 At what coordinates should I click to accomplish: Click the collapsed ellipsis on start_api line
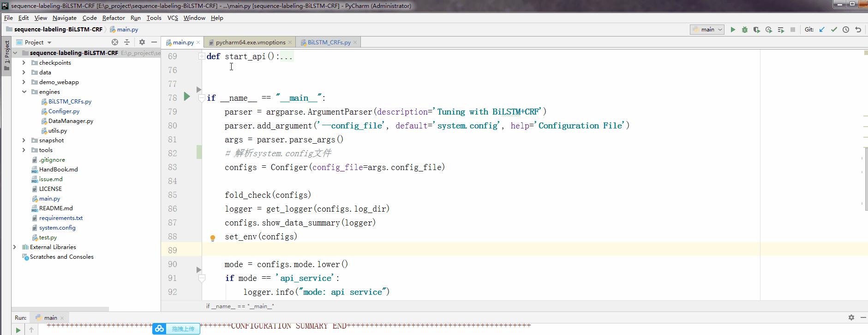tap(286, 56)
